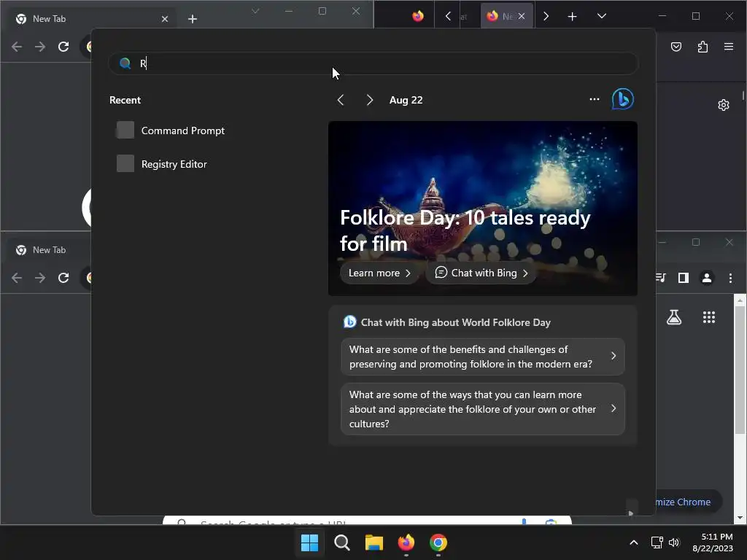Open Chrome profile icon in bottom window
The height and width of the screenshot is (560, 747).
[x=706, y=278]
